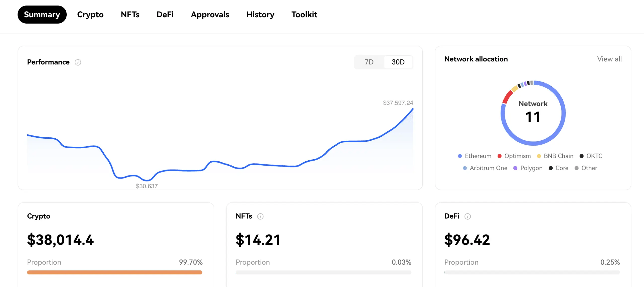Click the Arbitrum One legend dot
Viewport: 644px width, 287px height.
(x=465, y=168)
